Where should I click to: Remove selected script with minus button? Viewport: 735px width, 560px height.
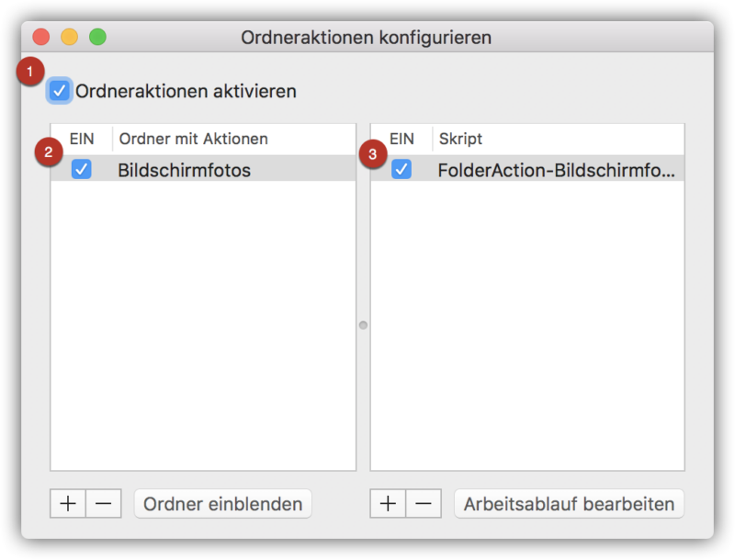click(424, 504)
